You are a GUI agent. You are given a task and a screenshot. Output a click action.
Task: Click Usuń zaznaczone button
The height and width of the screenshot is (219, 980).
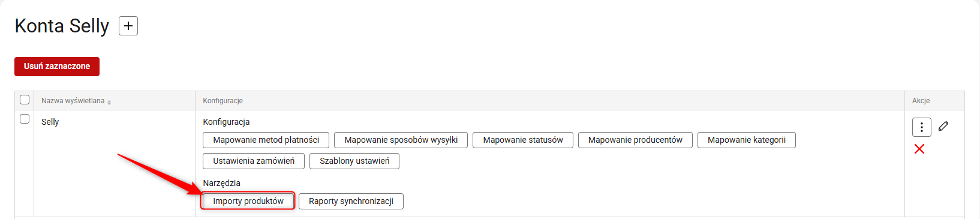click(x=57, y=67)
